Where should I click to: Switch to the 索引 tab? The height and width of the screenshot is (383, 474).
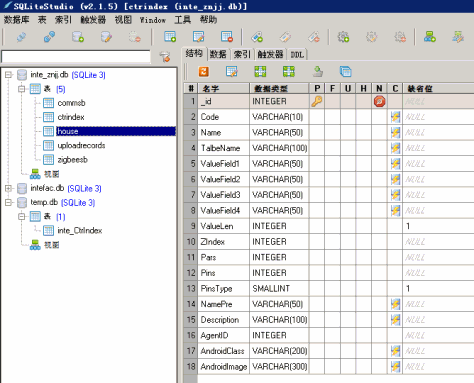pos(242,54)
